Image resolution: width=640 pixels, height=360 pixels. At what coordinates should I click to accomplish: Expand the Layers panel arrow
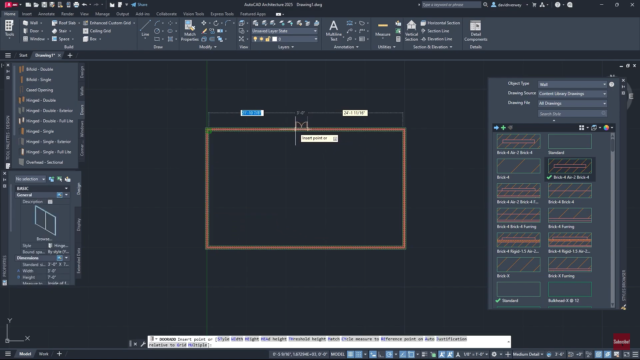click(292, 47)
